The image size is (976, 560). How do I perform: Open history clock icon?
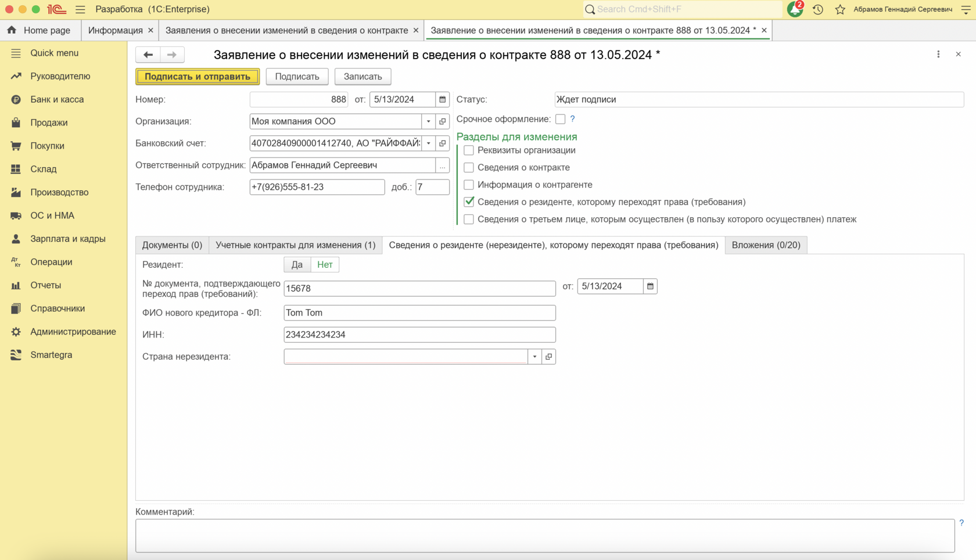[818, 9]
